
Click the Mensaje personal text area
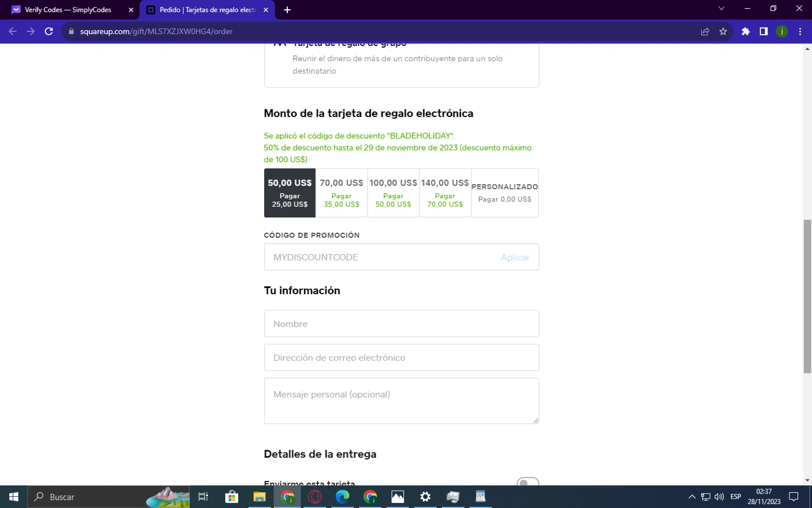tap(402, 401)
